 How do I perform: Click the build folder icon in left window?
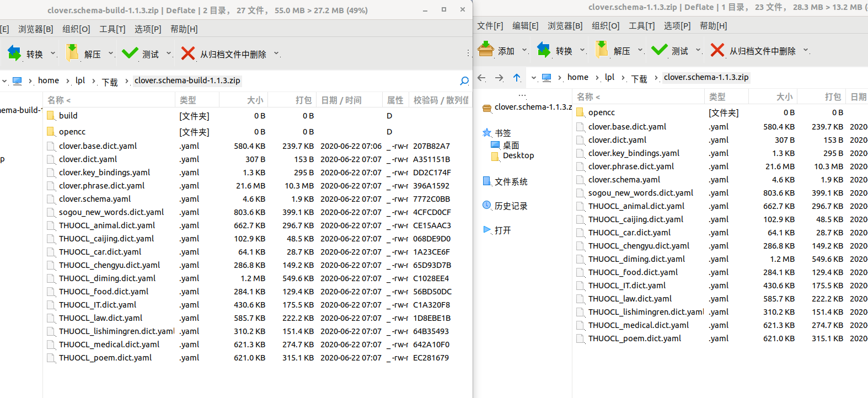point(51,116)
